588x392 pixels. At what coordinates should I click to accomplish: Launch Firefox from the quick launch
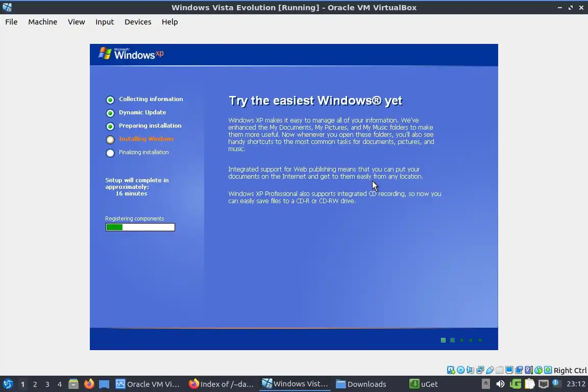[x=89, y=384]
